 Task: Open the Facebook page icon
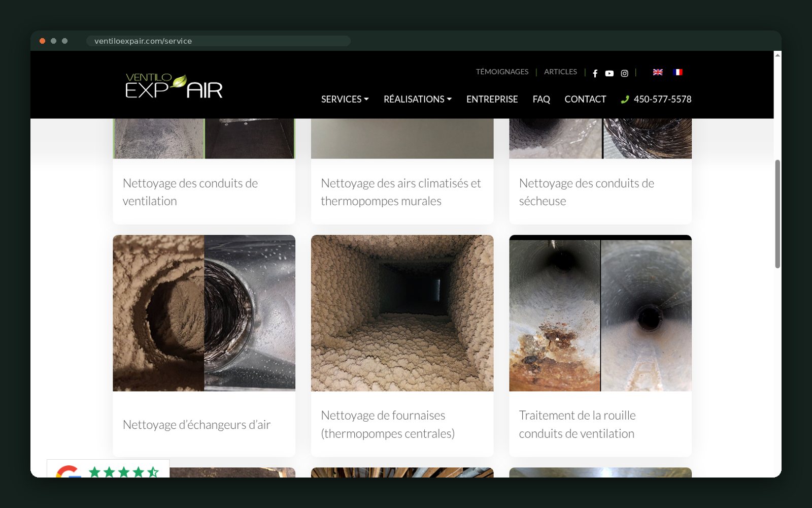[595, 73]
